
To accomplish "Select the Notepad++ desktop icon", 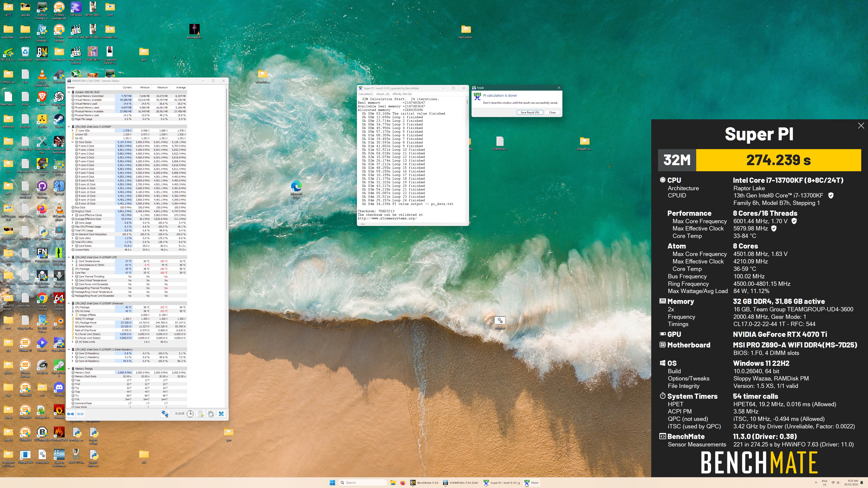I will (x=42, y=412).
